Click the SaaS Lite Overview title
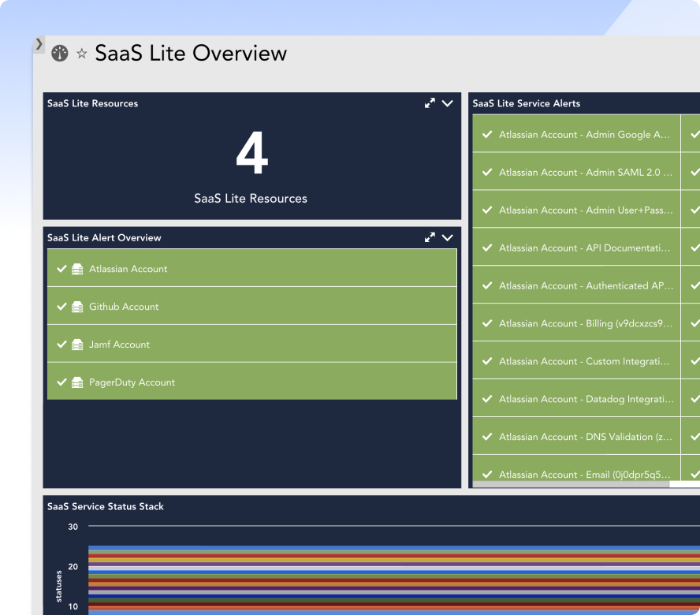700x615 pixels. click(191, 53)
